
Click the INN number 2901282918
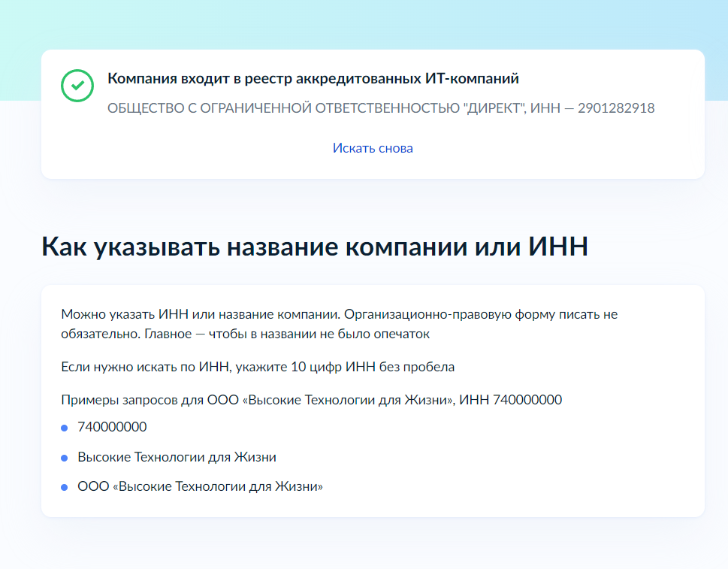tap(616, 108)
